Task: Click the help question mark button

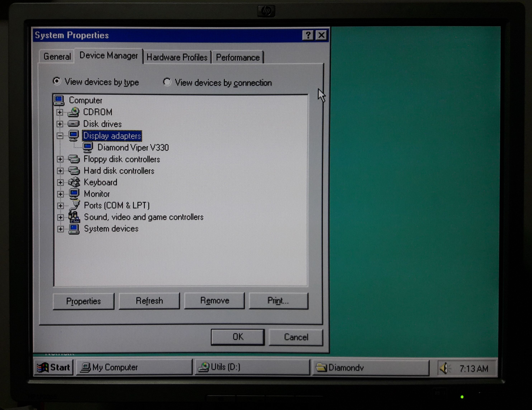Action: [x=308, y=35]
